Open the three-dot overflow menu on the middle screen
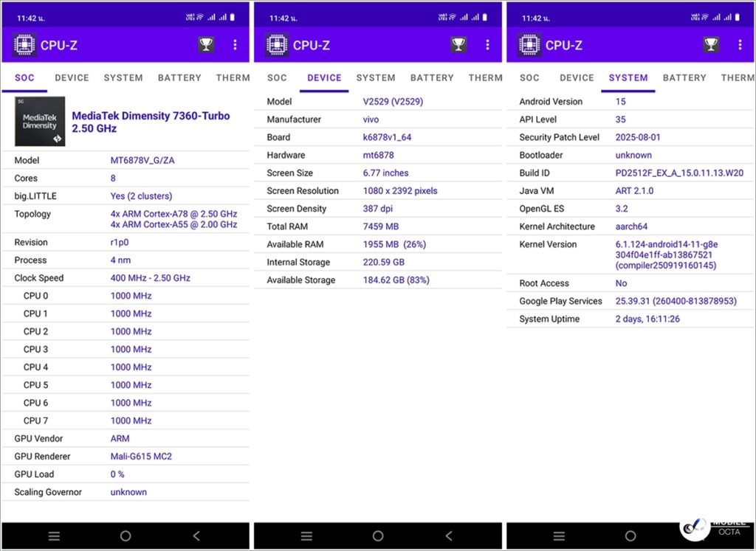The width and height of the screenshot is (756, 551). pyautogui.click(x=487, y=45)
